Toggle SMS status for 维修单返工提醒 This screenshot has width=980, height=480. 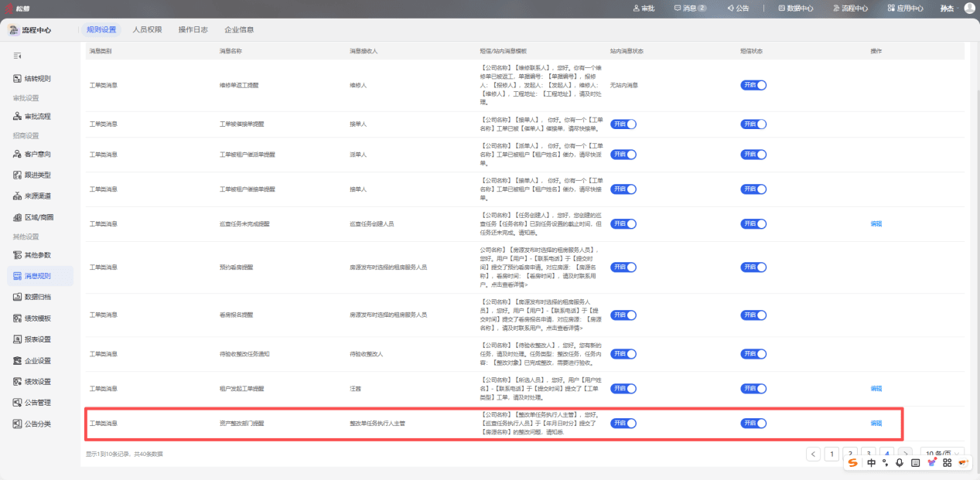coord(753,85)
